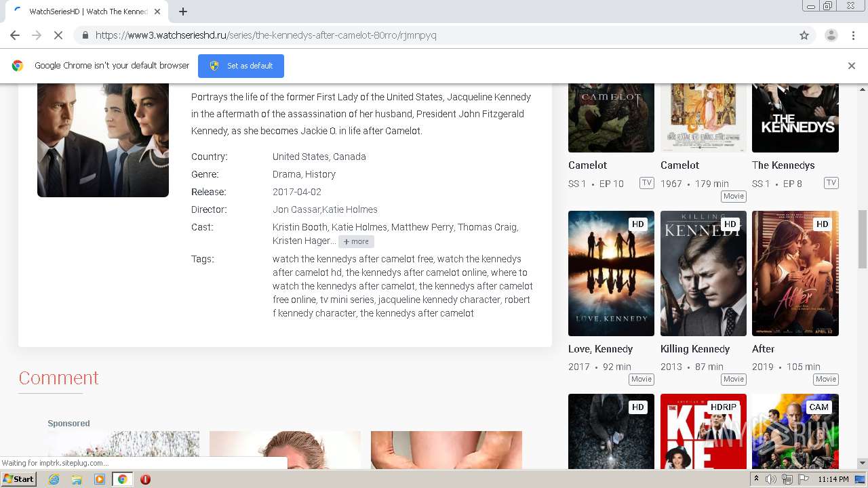
Task: Dismiss the default browser notification bar
Action: tap(852, 66)
